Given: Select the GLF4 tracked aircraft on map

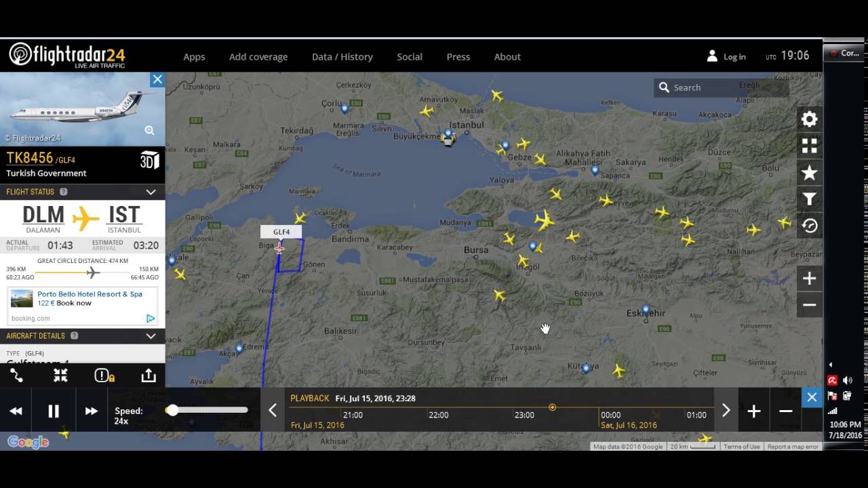Looking at the screenshot, I should coord(279,249).
